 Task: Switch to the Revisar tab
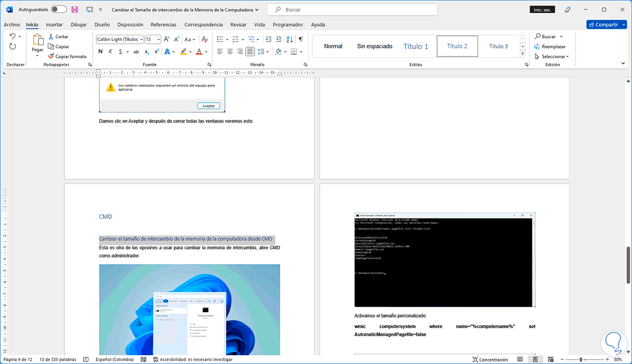point(239,25)
